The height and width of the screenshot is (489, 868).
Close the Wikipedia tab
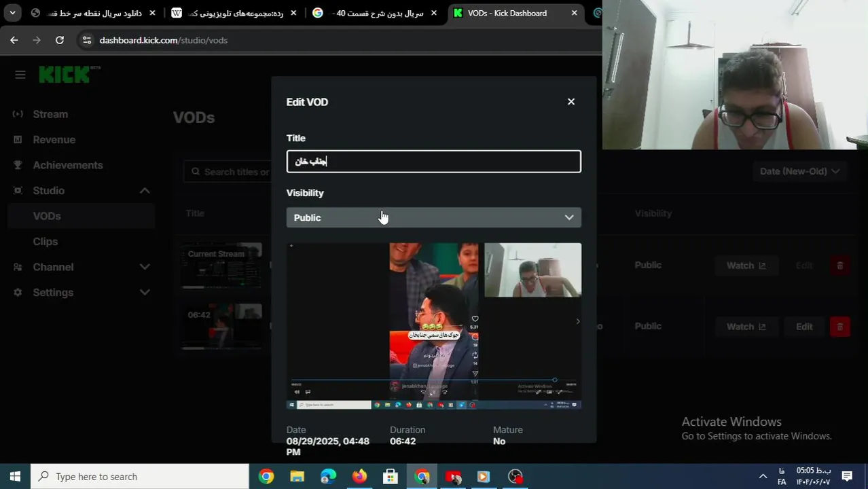pyautogui.click(x=293, y=13)
